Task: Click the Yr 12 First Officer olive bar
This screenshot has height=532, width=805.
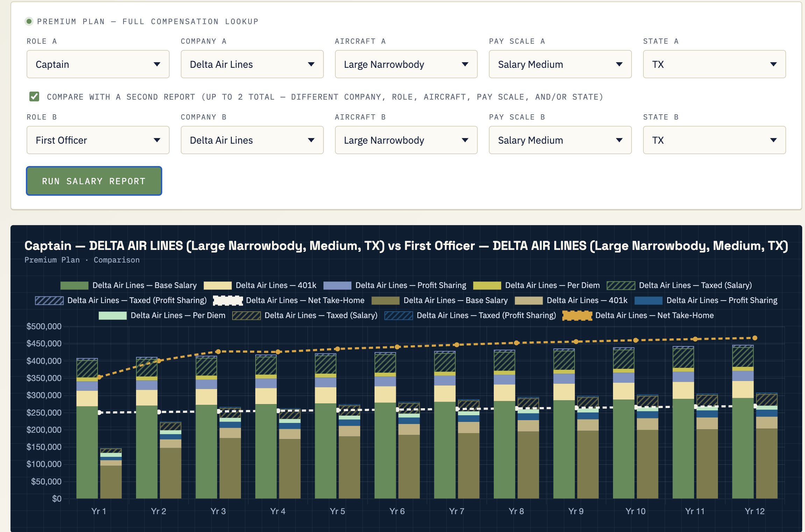Action: (767, 463)
